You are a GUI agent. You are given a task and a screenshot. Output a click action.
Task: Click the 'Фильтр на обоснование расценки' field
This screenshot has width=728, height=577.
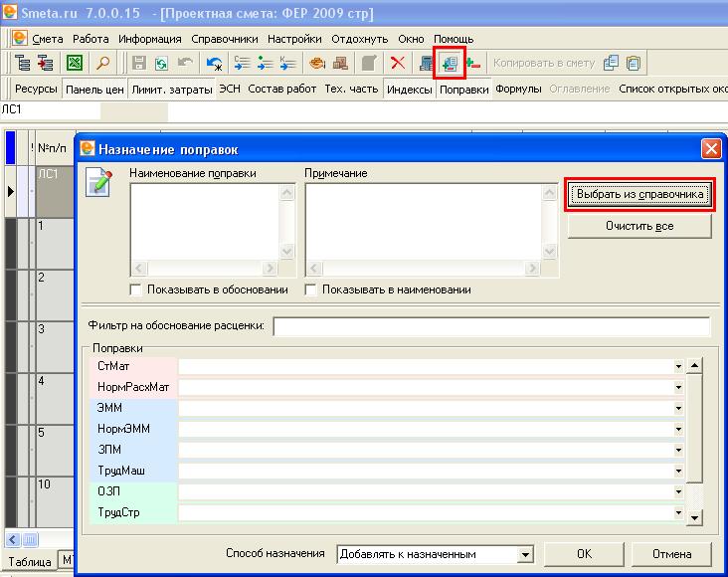coord(491,327)
